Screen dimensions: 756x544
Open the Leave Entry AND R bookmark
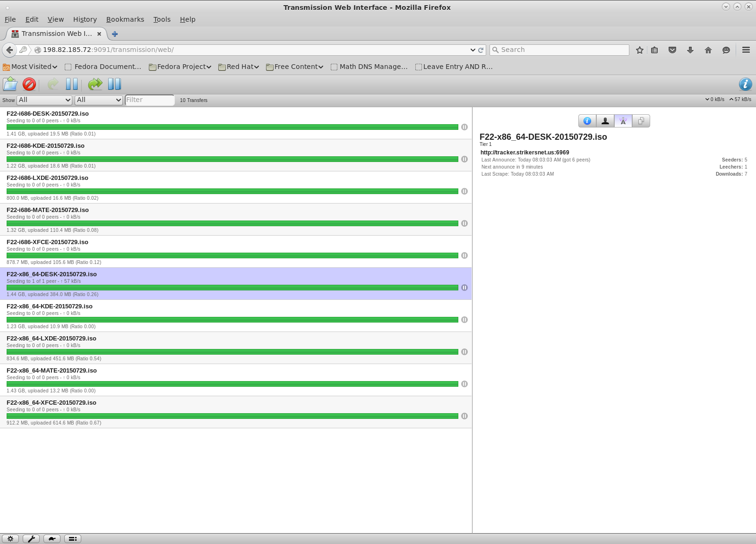click(x=454, y=67)
